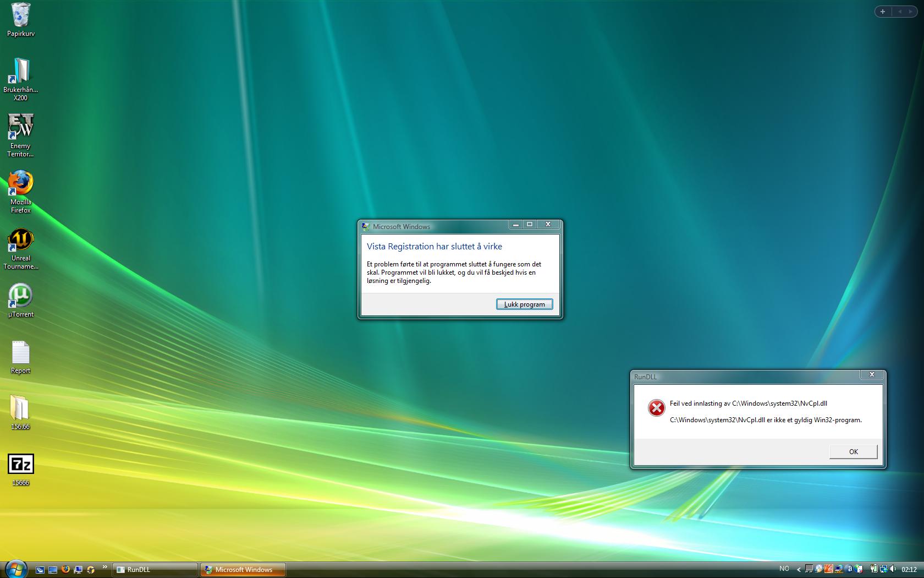
Task: Click the disc with key tray icon
Action: [x=819, y=569]
